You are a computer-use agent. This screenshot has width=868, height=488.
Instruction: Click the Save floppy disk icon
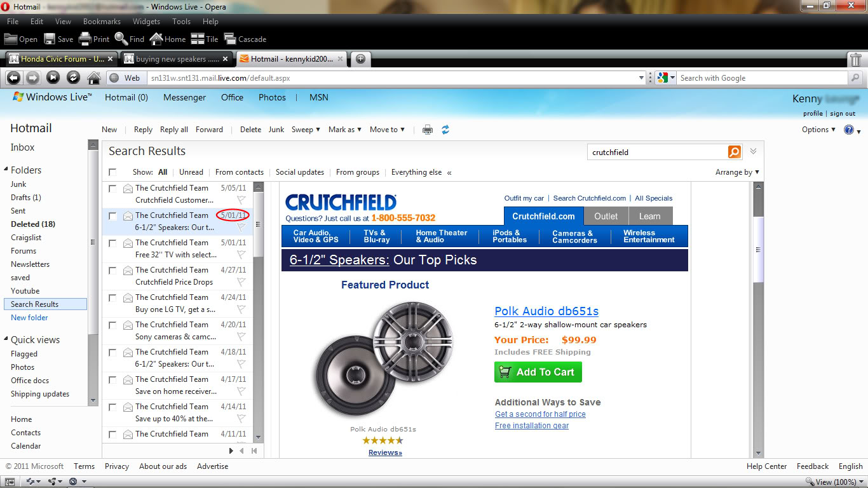click(x=50, y=39)
